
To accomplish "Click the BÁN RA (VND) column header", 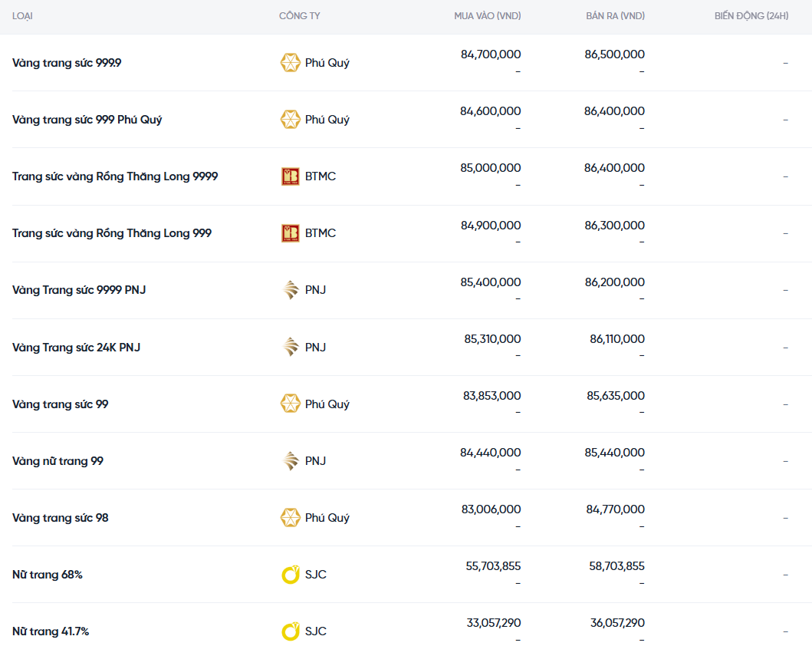I will (x=615, y=16).
